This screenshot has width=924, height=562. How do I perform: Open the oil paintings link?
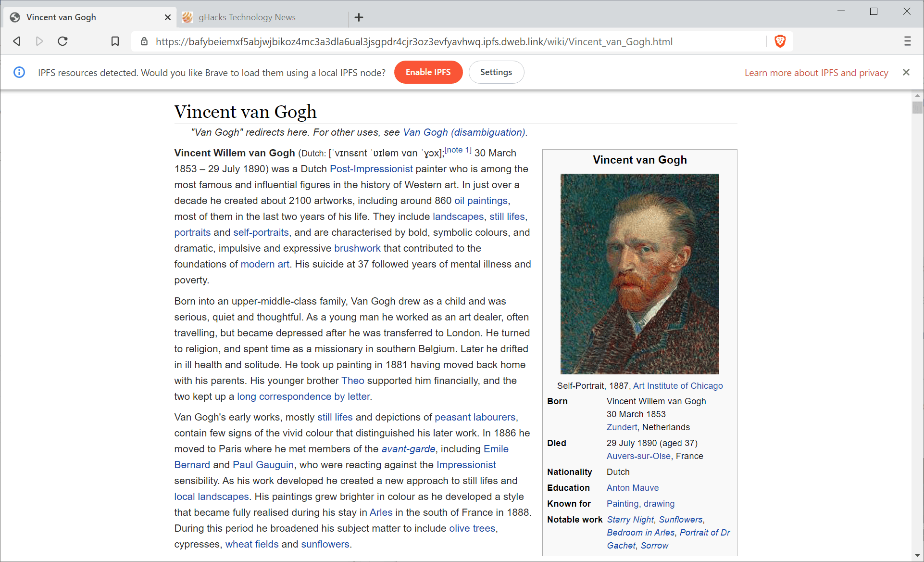(481, 201)
